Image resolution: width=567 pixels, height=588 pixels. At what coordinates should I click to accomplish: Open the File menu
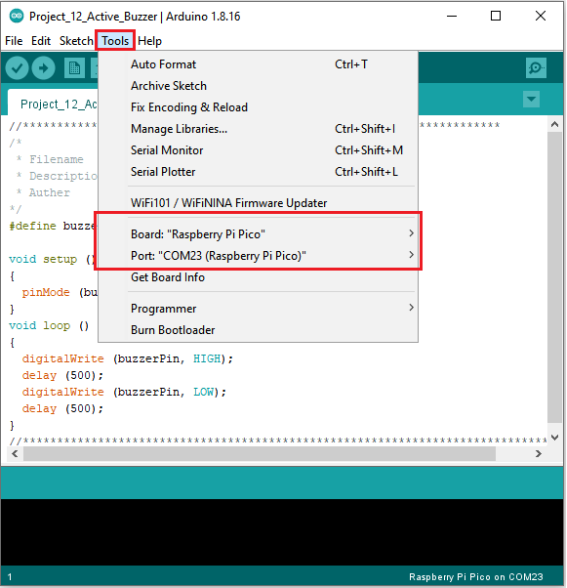pyautogui.click(x=14, y=41)
